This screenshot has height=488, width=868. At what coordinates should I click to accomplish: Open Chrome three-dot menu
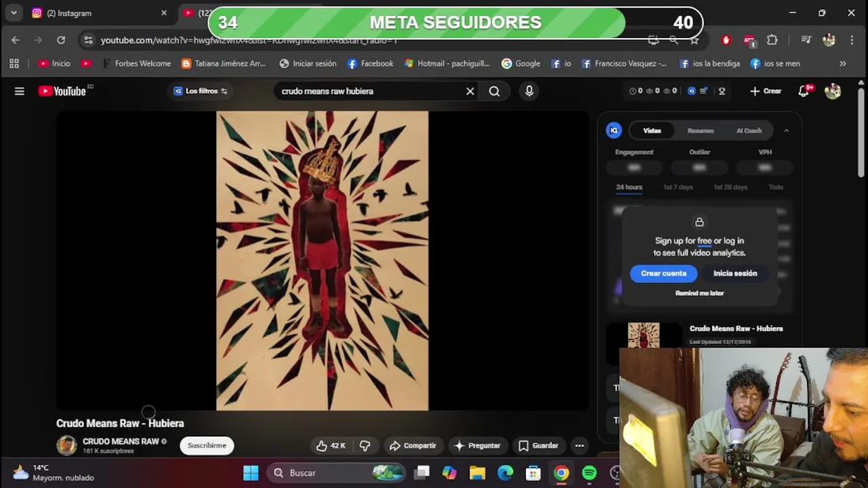coord(852,40)
